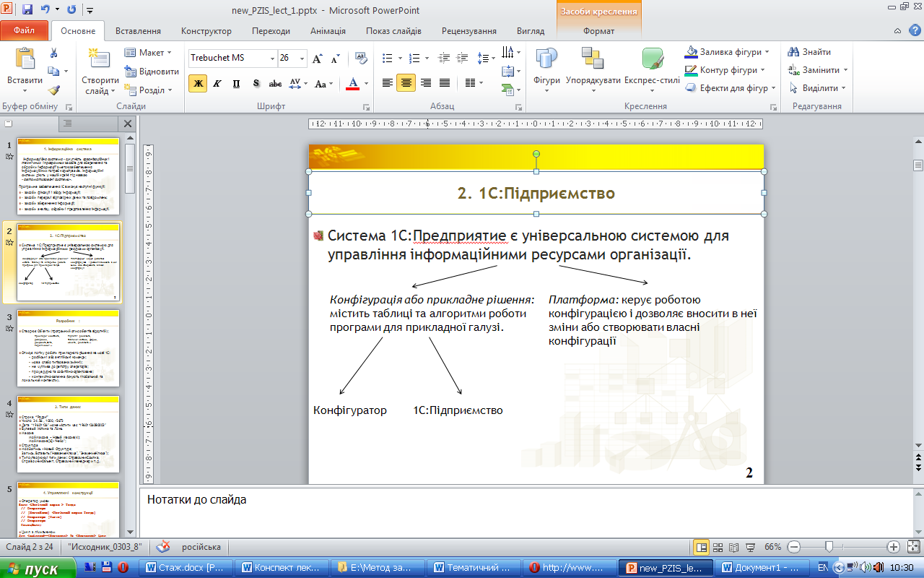Toggle text Shadow S formatting
Image resolution: width=924 pixels, height=578 pixels.
click(x=256, y=83)
